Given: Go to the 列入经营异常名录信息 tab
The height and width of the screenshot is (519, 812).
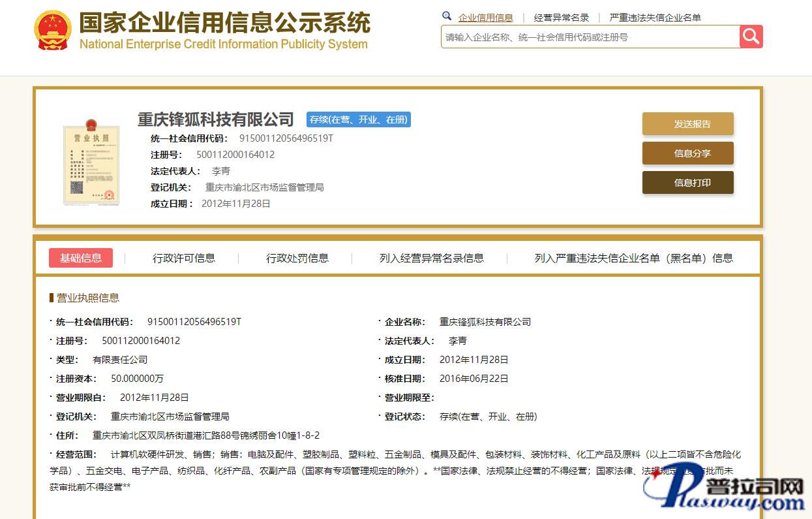Looking at the screenshot, I should 432,258.
